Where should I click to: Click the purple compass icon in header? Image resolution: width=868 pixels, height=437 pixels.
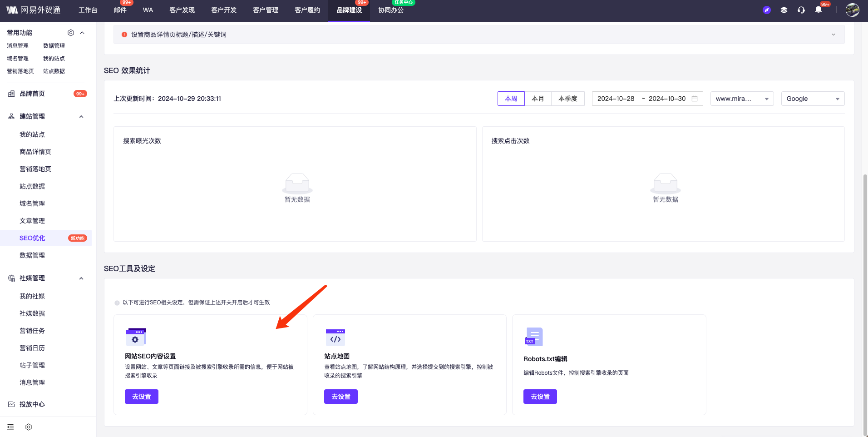[767, 10]
